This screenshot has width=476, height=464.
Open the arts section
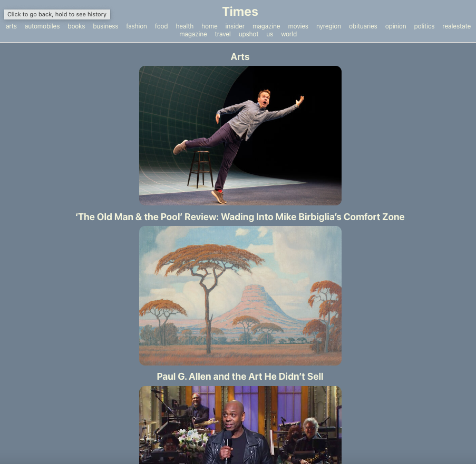click(11, 26)
